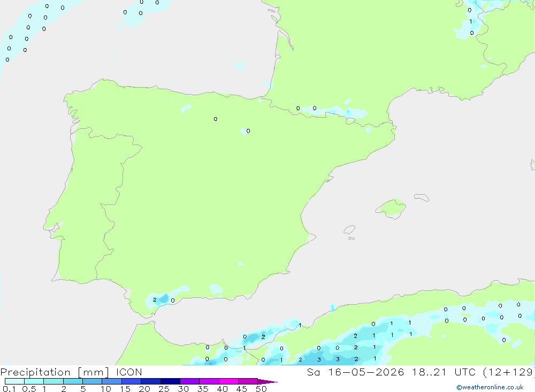Choose the 20–25 mm legend swatch
535x392 pixels.
150,381
